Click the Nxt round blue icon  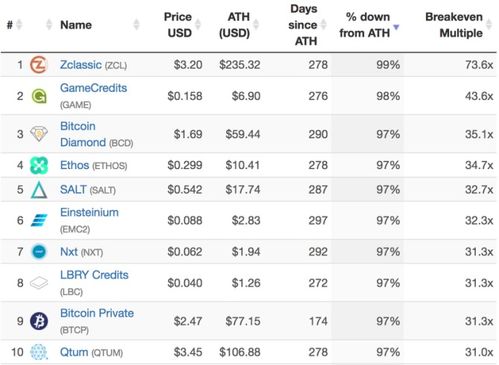click(x=39, y=252)
